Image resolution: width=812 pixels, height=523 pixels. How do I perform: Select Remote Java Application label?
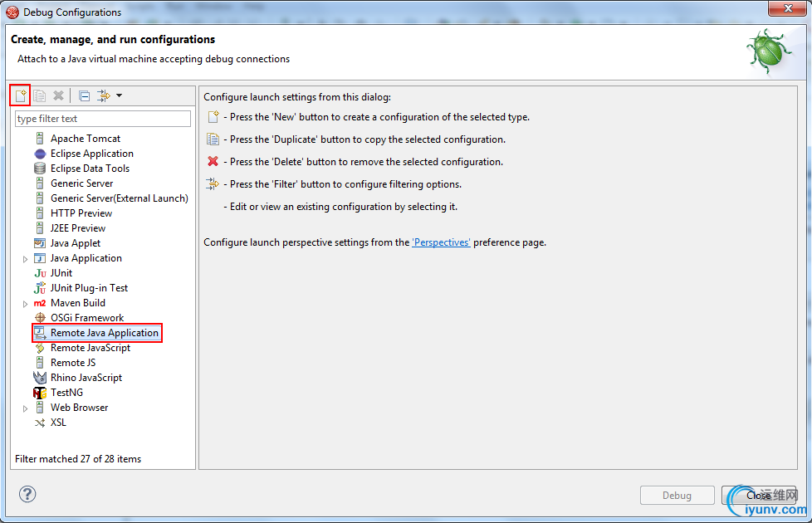(x=105, y=333)
